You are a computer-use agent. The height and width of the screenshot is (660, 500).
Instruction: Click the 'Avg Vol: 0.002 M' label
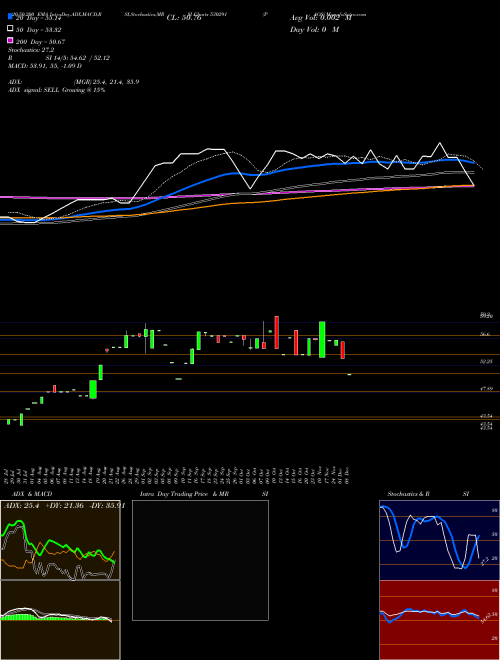[x=321, y=18]
